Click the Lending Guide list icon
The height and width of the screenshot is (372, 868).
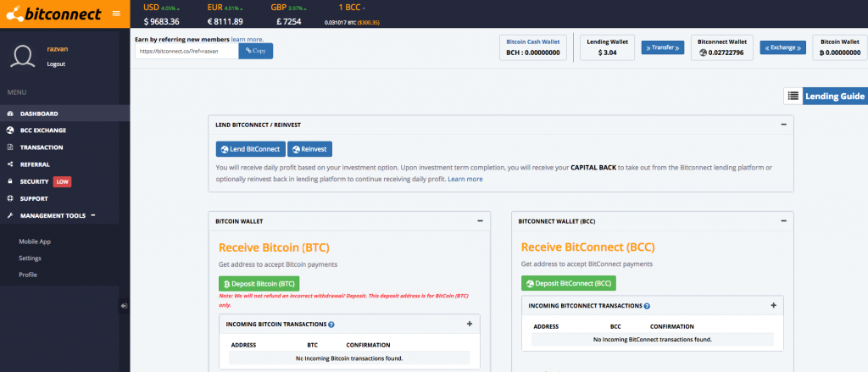tap(793, 96)
